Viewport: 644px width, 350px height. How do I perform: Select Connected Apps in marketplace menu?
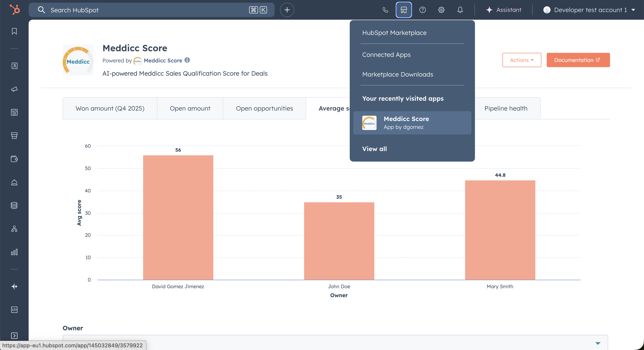386,55
